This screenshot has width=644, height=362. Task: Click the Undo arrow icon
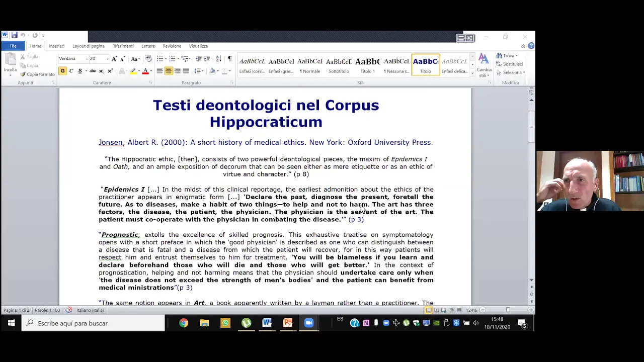pos(23,35)
